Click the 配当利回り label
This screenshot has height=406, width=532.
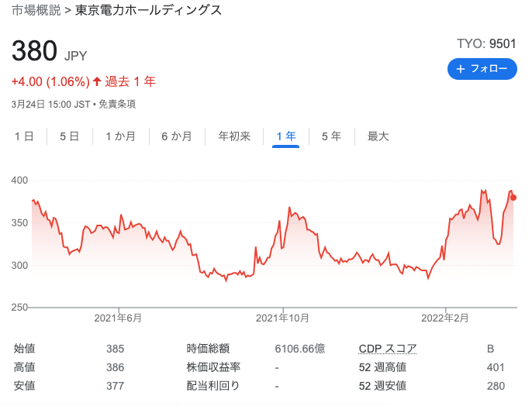click(x=213, y=386)
